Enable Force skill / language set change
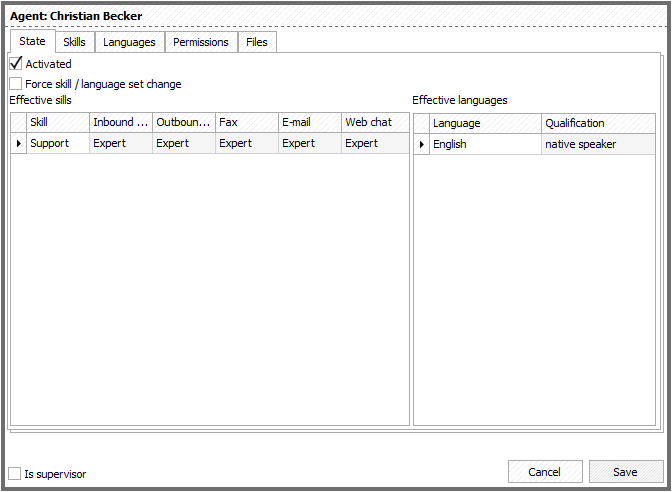The height and width of the screenshot is (492, 672). tap(16, 84)
